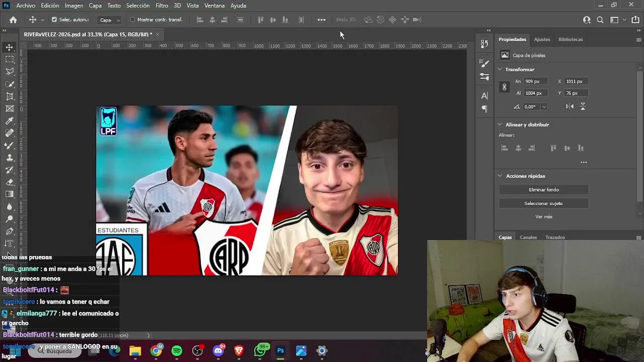Click the X position input field

(577, 81)
